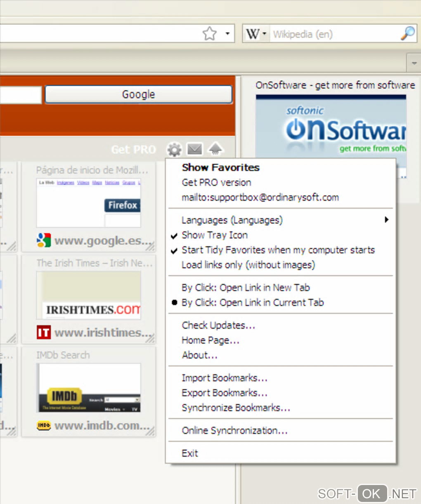Click the bookmark star icon in address bar
The height and width of the screenshot is (504, 421).
[210, 33]
